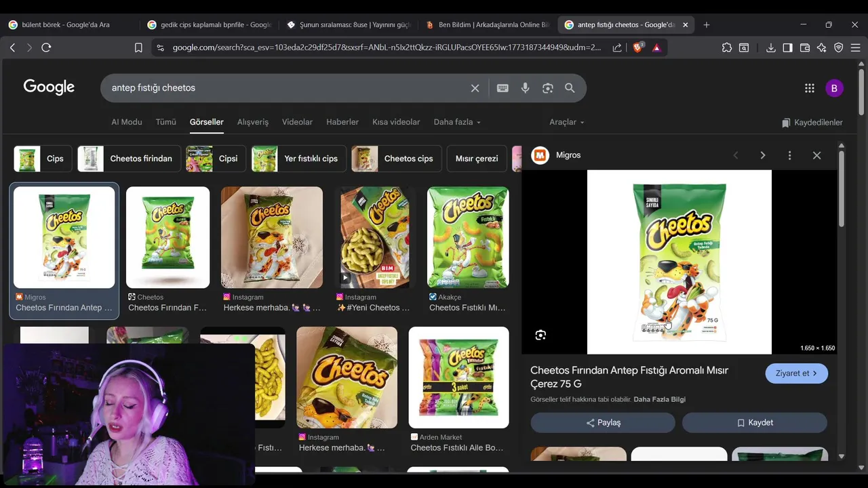
Task: Show the next image in the preview panel
Action: tap(762, 155)
